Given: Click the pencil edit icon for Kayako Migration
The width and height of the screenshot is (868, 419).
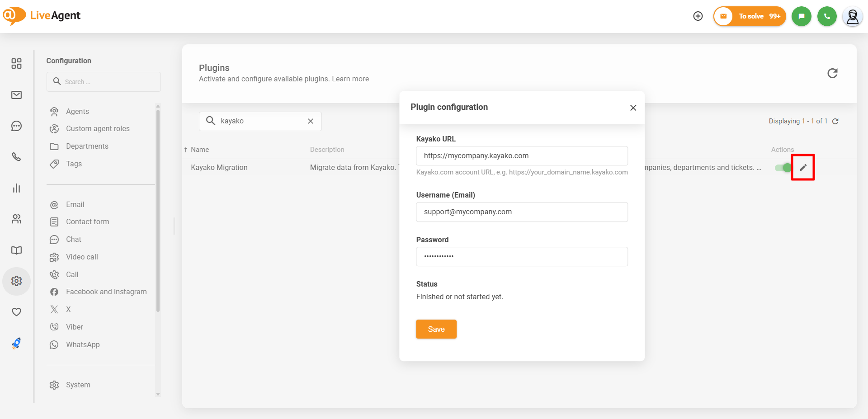Looking at the screenshot, I should pos(803,168).
